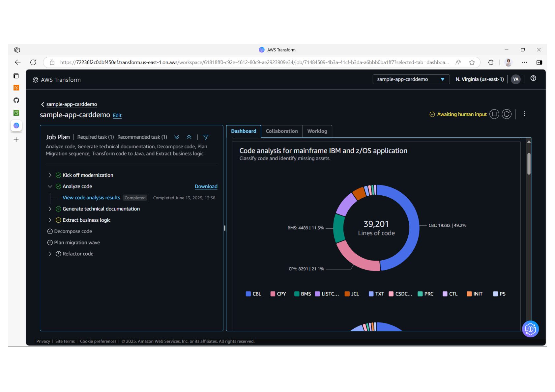Click the N. Virginia (us-east-1) region label
The image size is (555, 392).
pos(480,79)
